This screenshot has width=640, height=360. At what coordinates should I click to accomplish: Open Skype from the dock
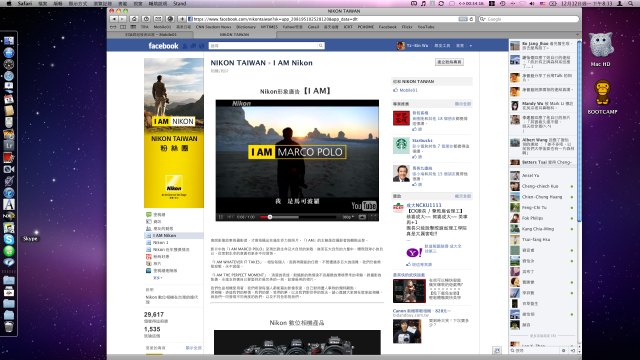(x=9, y=239)
